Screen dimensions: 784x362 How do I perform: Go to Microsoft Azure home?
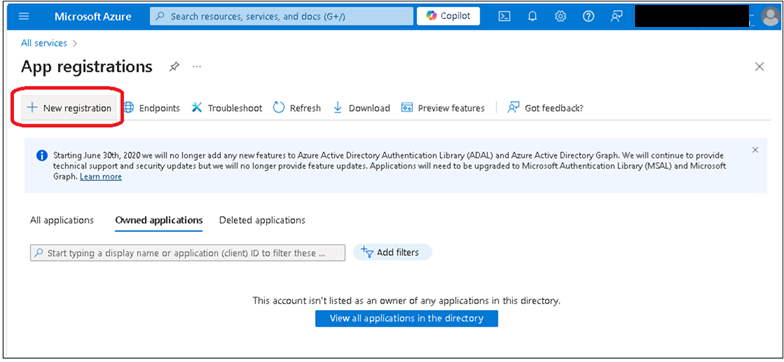(x=93, y=16)
